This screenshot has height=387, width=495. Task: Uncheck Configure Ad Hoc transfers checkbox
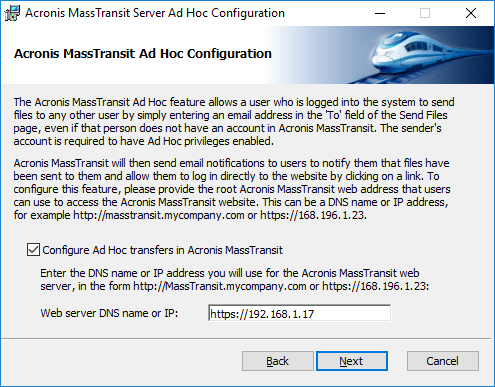(33, 250)
